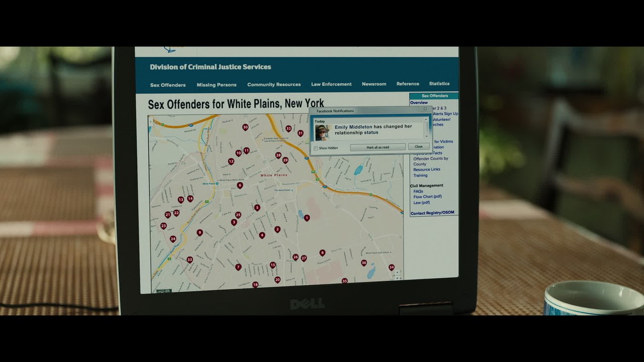Image resolution: width=644 pixels, height=362 pixels.
Task: Click the Close button in Facebook Notifications
Action: 419,146
